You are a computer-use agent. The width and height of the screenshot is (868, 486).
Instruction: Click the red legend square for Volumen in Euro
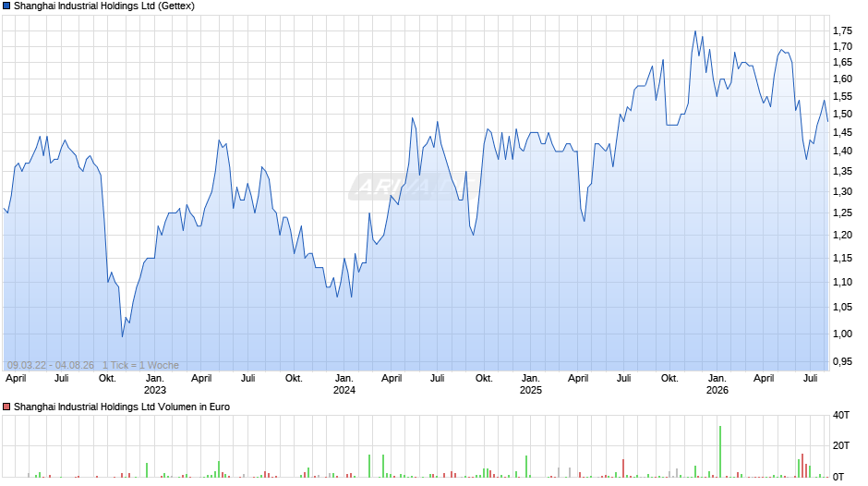(x=6, y=407)
